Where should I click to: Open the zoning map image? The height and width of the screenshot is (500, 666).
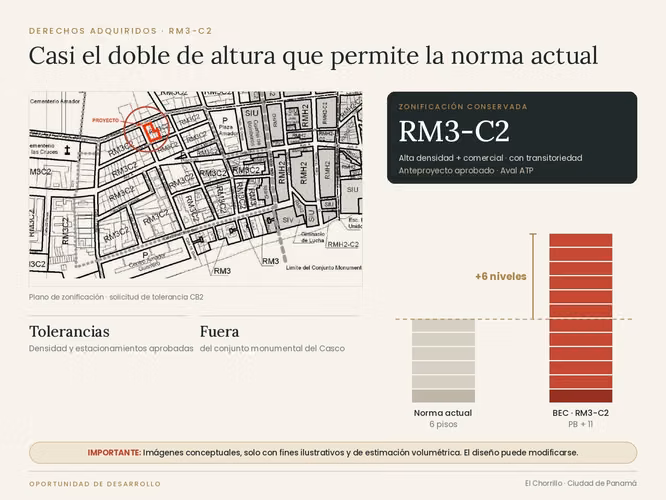click(195, 185)
